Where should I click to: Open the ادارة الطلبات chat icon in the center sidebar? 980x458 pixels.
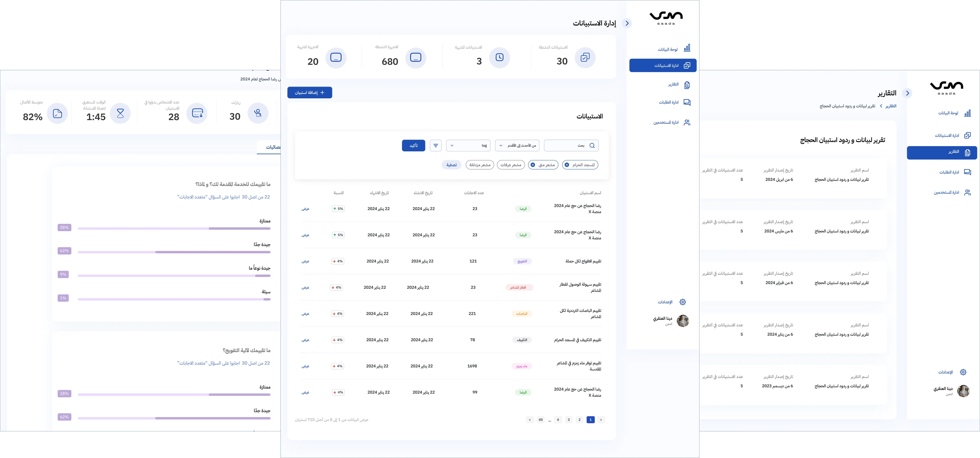pos(687,102)
